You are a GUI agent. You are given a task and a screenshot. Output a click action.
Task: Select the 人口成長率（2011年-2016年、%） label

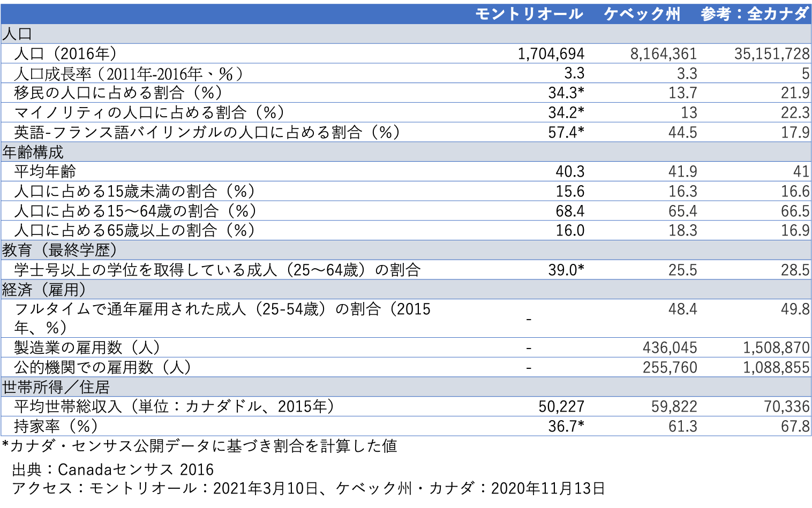129,73
